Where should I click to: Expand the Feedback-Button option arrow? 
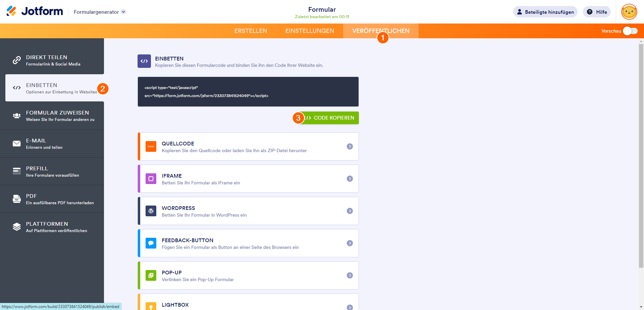coord(350,243)
